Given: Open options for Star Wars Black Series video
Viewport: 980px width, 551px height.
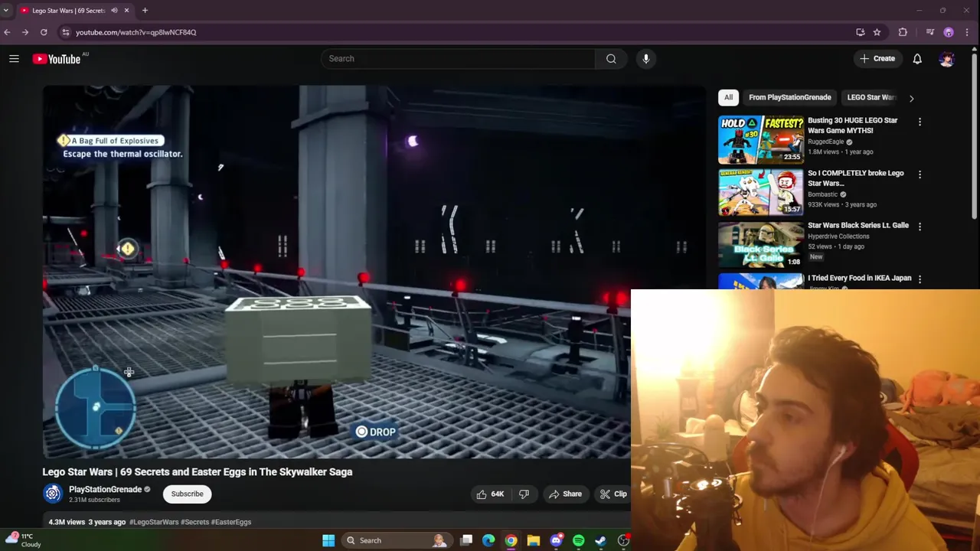Looking at the screenshot, I should coord(920,227).
